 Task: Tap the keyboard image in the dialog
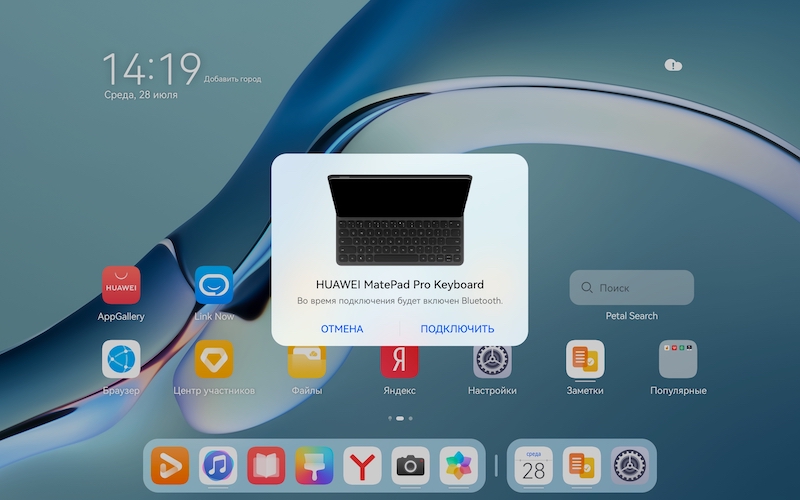click(x=400, y=220)
